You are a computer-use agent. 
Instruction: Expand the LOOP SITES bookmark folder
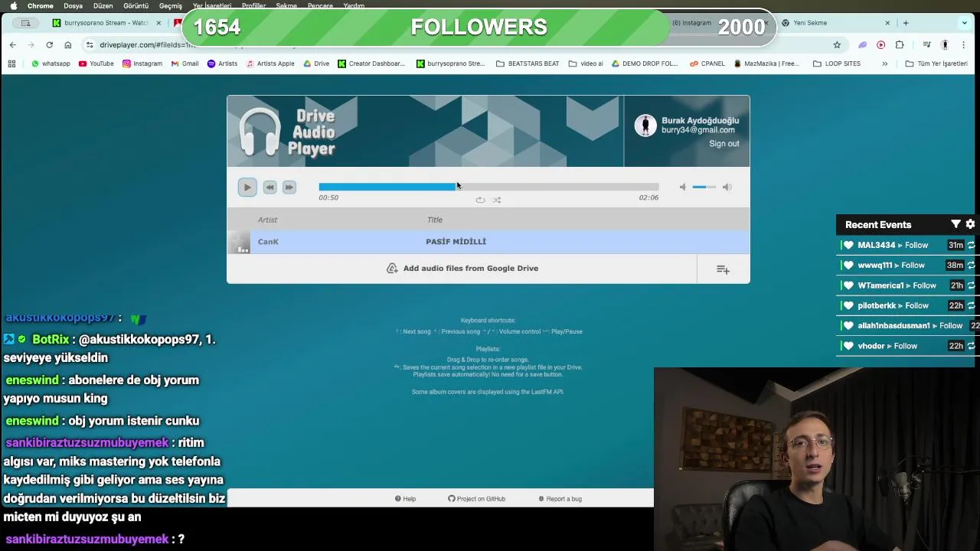pyautogui.click(x=837, y=64)
